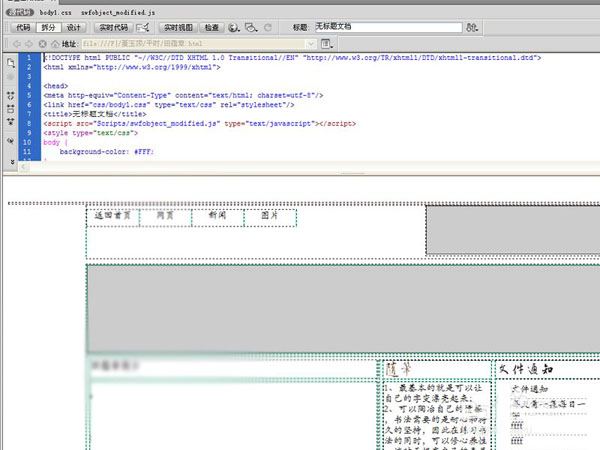The height and width of the screenshot is (450, 600).
Task: Click the DOCTYPE declaration line
Action: (x=292, y=58)
